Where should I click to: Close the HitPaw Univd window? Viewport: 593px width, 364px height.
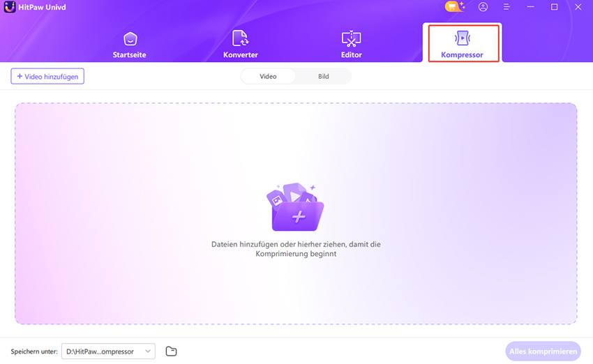[578, 7]
